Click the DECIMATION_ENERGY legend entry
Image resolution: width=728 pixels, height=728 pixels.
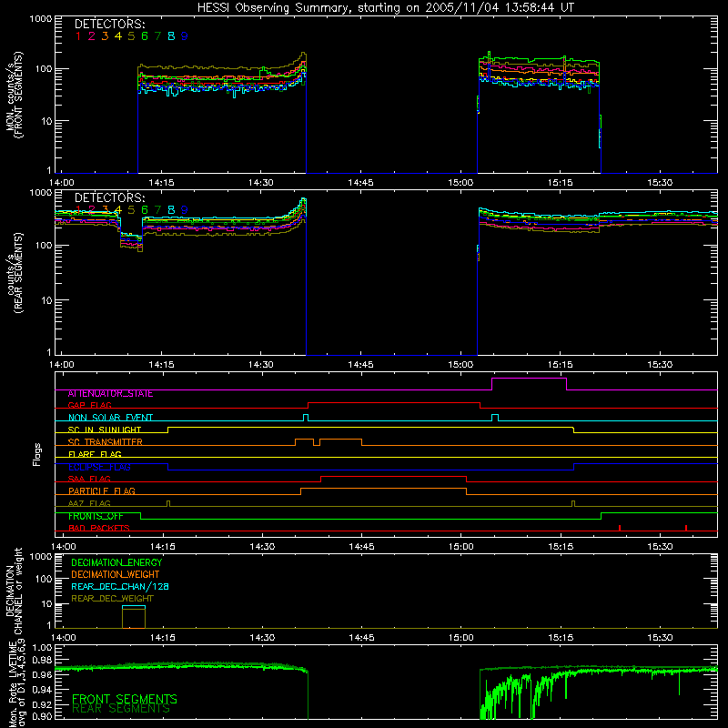point(116,562)
